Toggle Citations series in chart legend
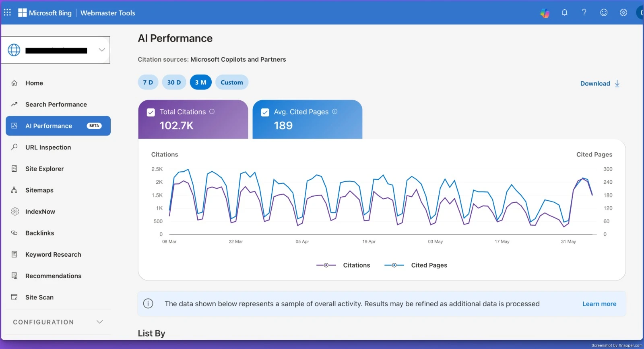This screenshot has width=644, height=349. coord(343,265)
